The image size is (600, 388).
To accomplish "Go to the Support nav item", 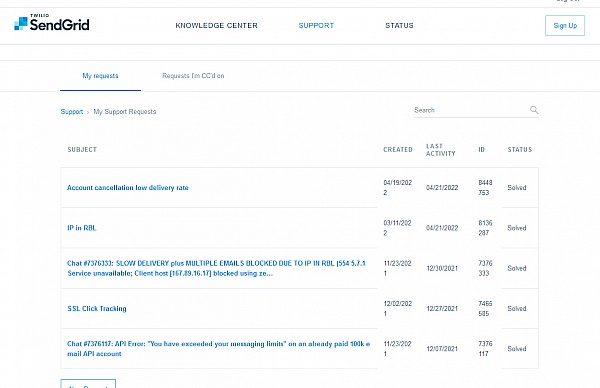I will pyautogui.click(x=316, y=26).
